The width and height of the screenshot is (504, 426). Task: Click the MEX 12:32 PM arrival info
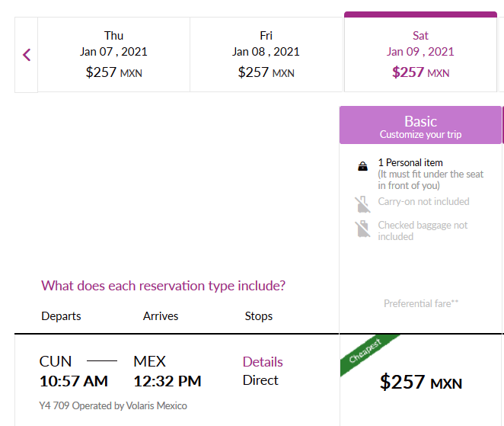[x=167, y=371]
